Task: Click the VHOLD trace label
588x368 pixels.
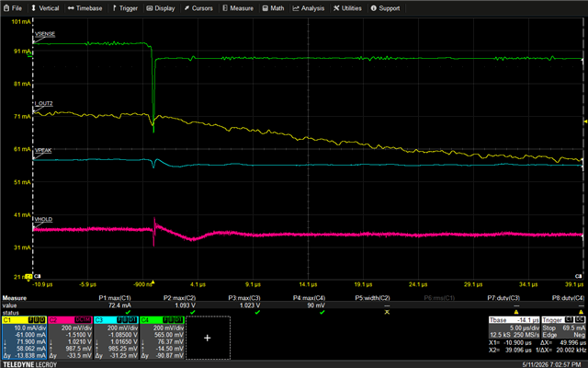Action: [x=43, y=219]
